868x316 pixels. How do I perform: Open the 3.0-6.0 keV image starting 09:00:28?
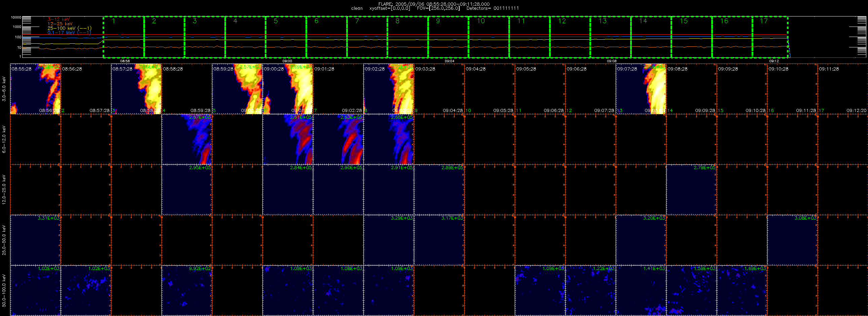pos(288,89)
